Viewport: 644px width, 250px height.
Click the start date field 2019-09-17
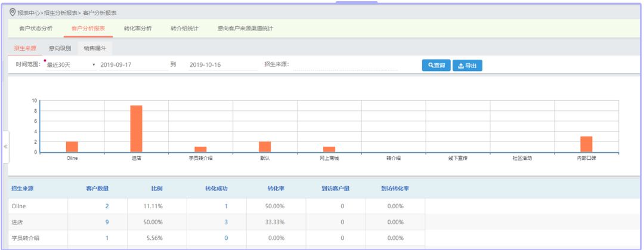[x=133, y=65]
